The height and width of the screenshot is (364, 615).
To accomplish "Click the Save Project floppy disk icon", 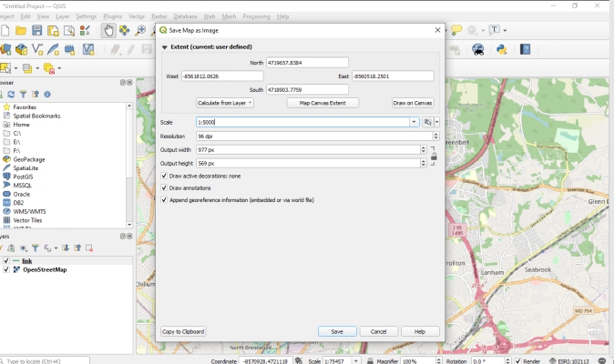I will (x=37, y=31).
